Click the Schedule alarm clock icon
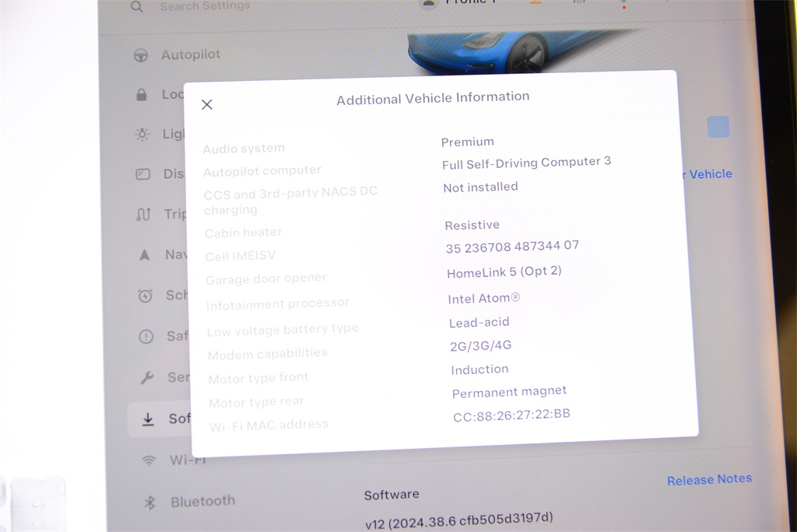Viewport: 797px width, 532px height. pos(145,296)
